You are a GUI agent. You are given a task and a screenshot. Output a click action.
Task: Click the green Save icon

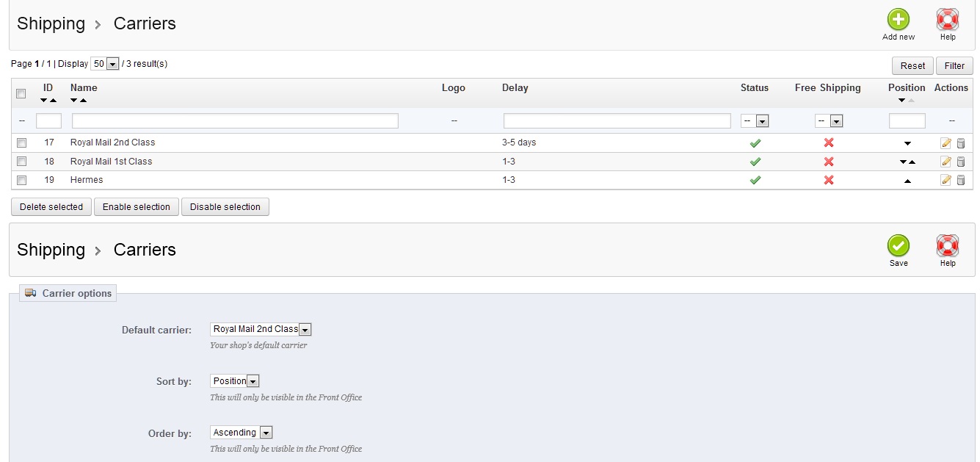coord(899,246)
